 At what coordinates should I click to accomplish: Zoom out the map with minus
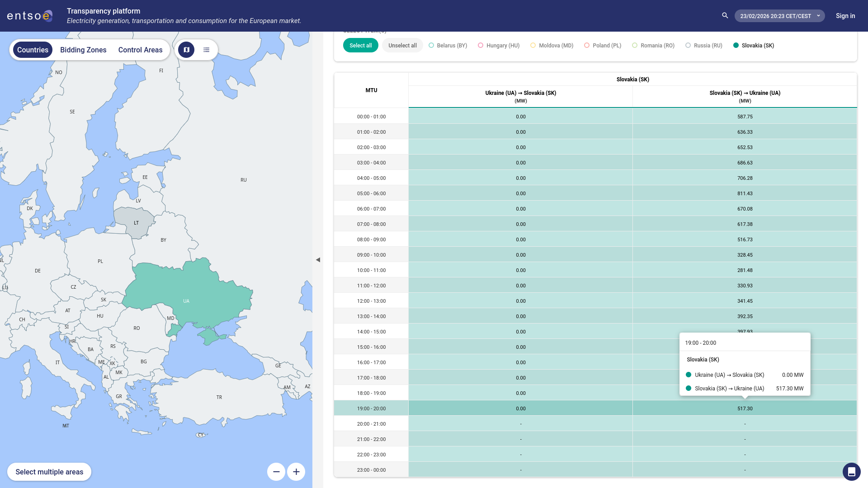click(276, 472)
